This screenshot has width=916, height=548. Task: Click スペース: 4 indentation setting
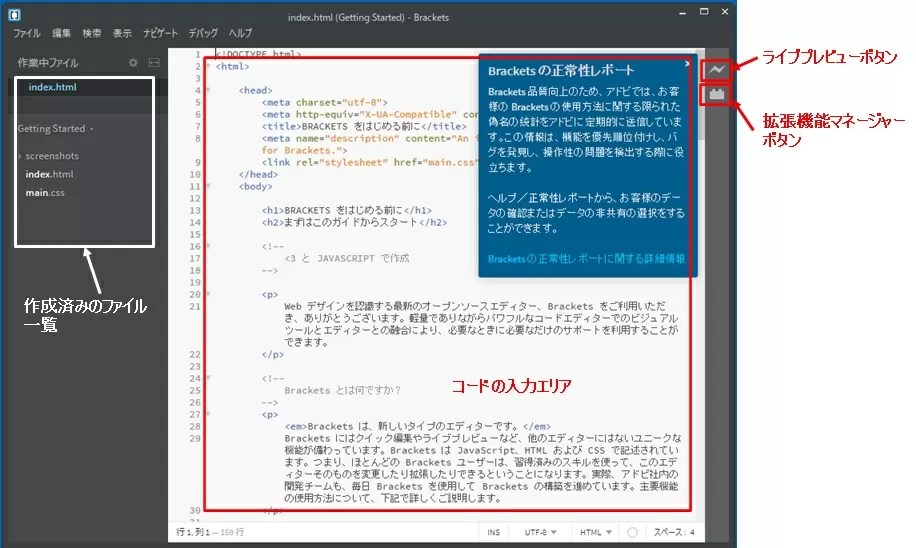(674, 532)
